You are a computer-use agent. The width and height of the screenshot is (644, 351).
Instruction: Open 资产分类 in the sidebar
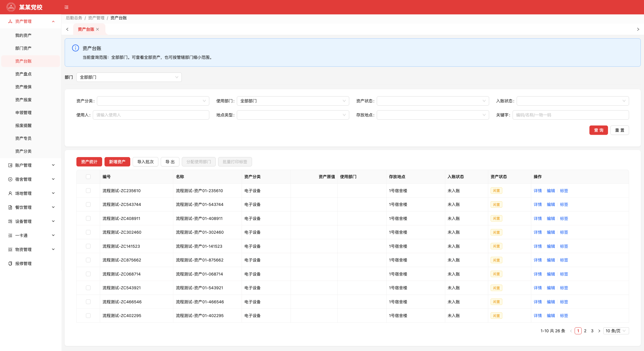tap(23, 151)
